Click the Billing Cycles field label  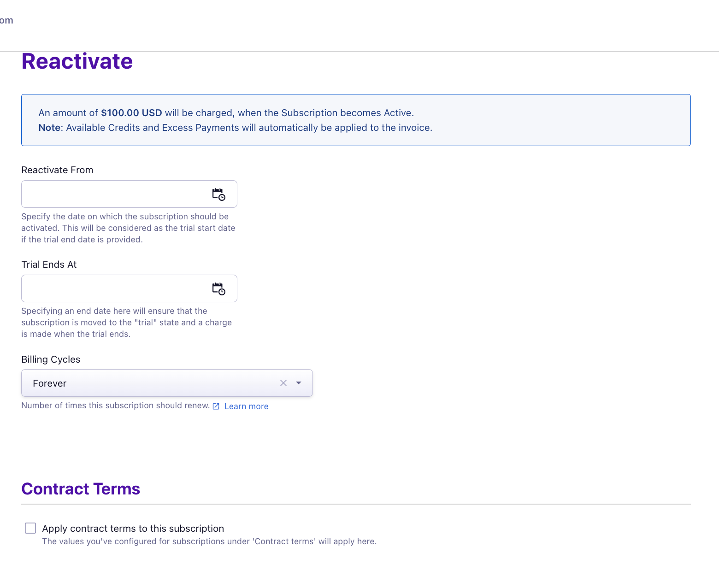click(51, 359)
